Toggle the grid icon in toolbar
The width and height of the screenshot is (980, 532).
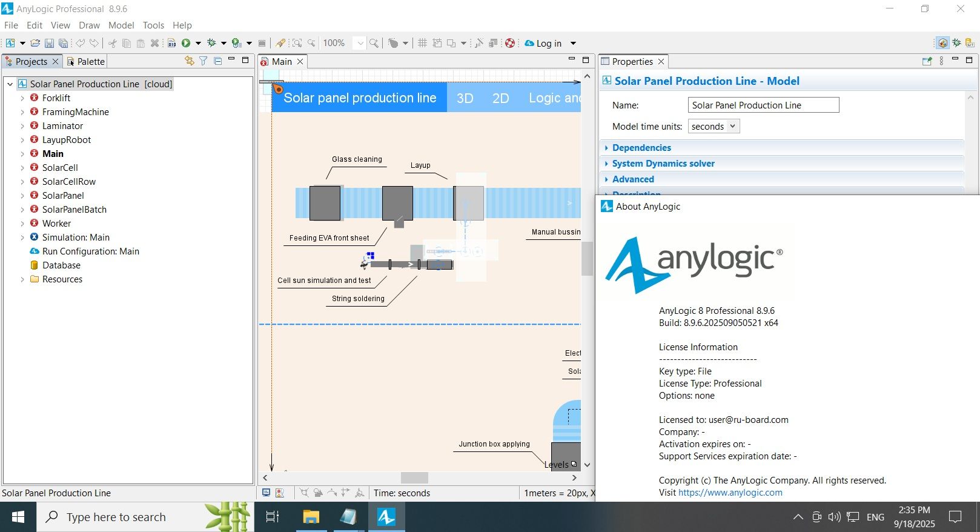click(x=422, y=43)
